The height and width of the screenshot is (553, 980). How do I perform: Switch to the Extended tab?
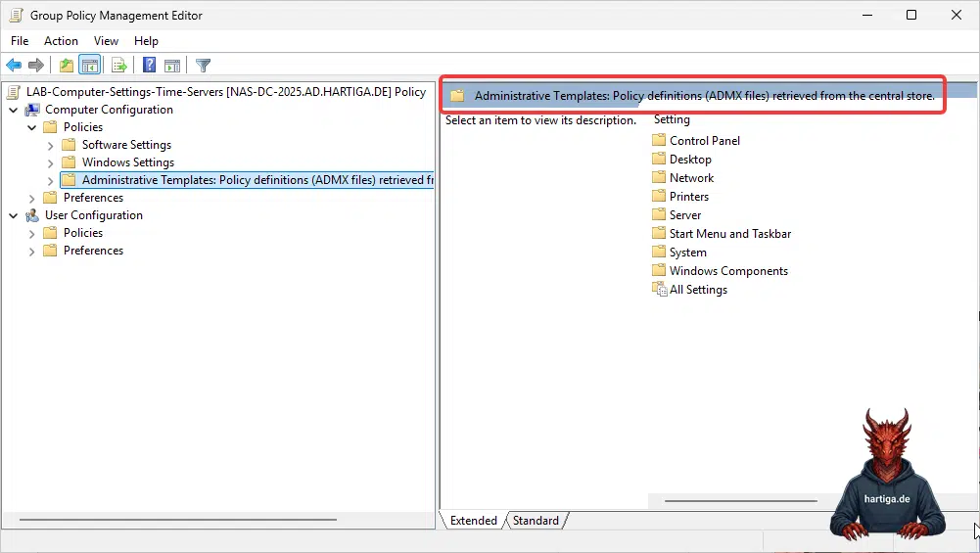click(473, 521)
